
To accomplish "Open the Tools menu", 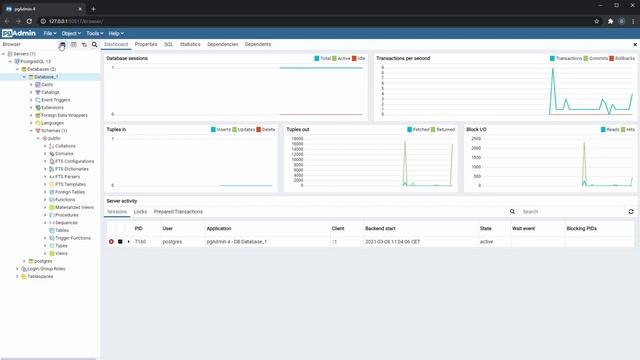I will [x=94, y=33].
